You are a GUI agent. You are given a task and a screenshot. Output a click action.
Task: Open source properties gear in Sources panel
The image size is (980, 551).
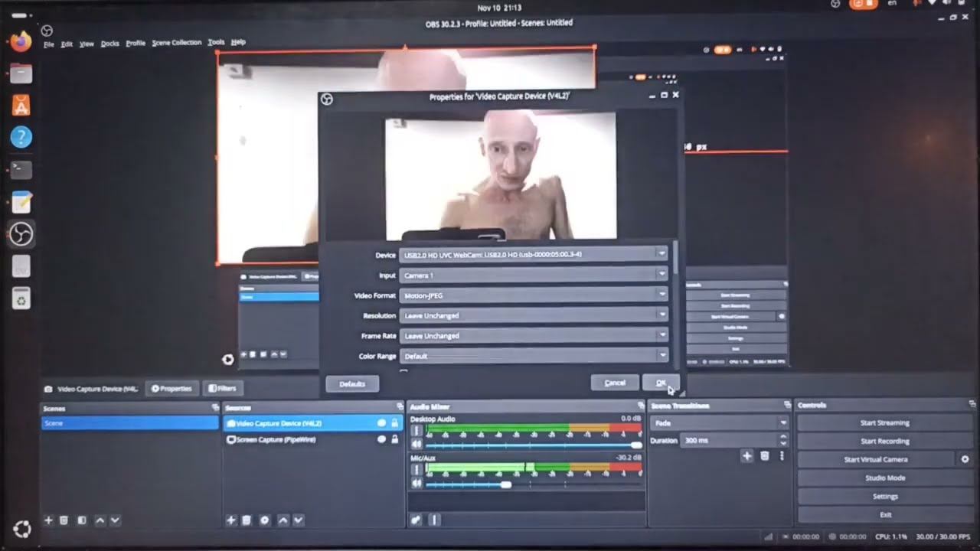click(265, 520)
